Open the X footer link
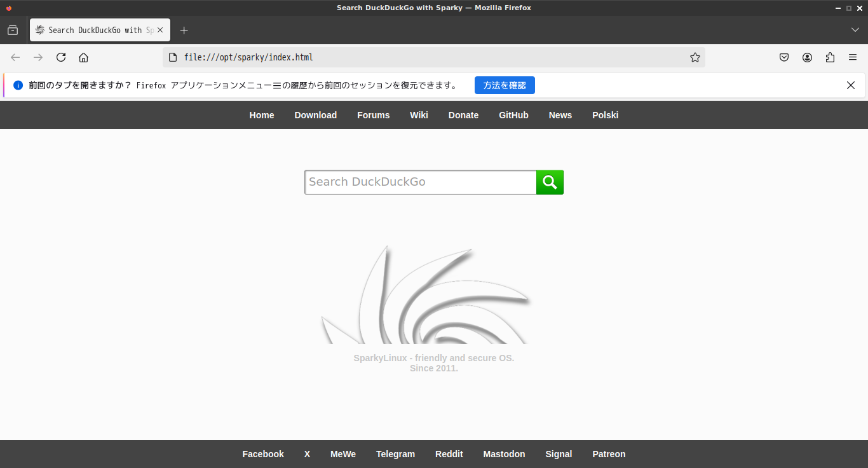The width and height of the screenshot is (868, 468). pyautogui.click(x=307, y=454)
